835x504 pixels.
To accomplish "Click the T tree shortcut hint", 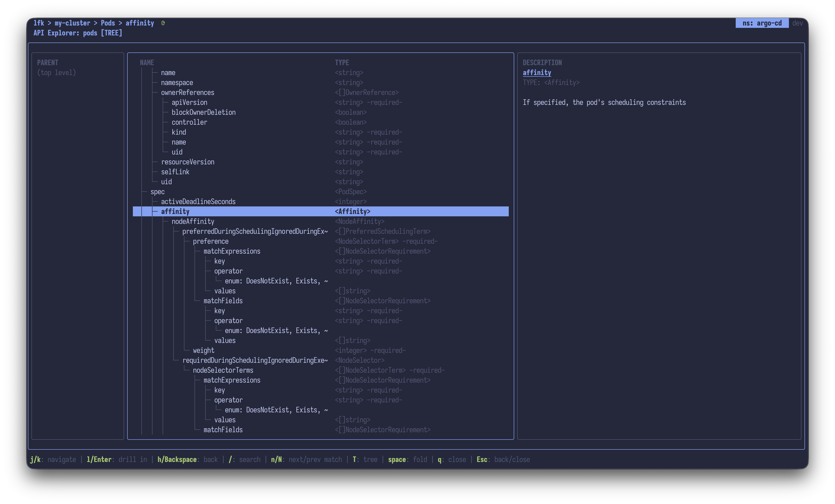I will [x=365, y=459].
